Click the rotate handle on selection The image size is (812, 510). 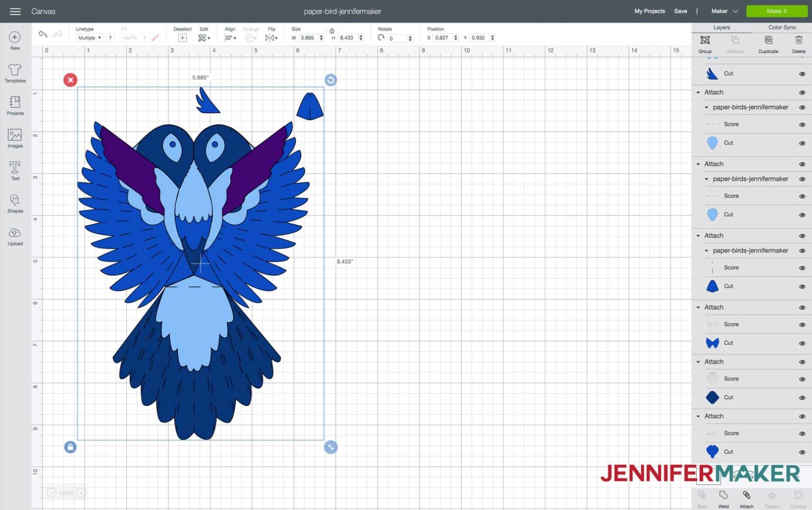pos(330,80)
